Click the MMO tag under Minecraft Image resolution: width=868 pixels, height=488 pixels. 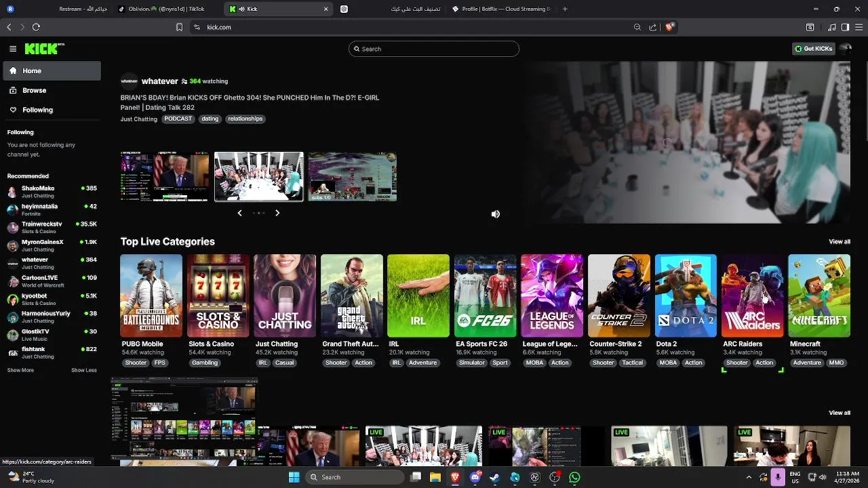[x=837, y=363]
